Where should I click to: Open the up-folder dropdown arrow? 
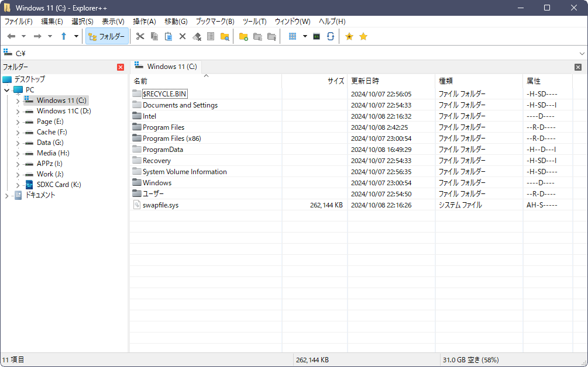76,36
